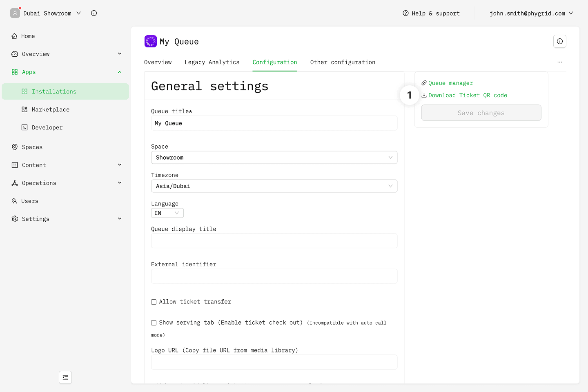Switch to the Other configuration tab

click(342, 62)
